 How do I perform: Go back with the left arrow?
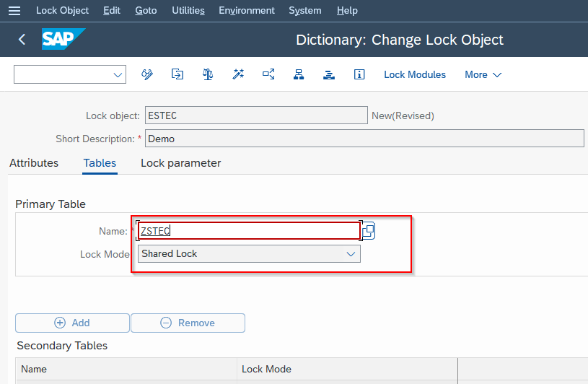22,40
